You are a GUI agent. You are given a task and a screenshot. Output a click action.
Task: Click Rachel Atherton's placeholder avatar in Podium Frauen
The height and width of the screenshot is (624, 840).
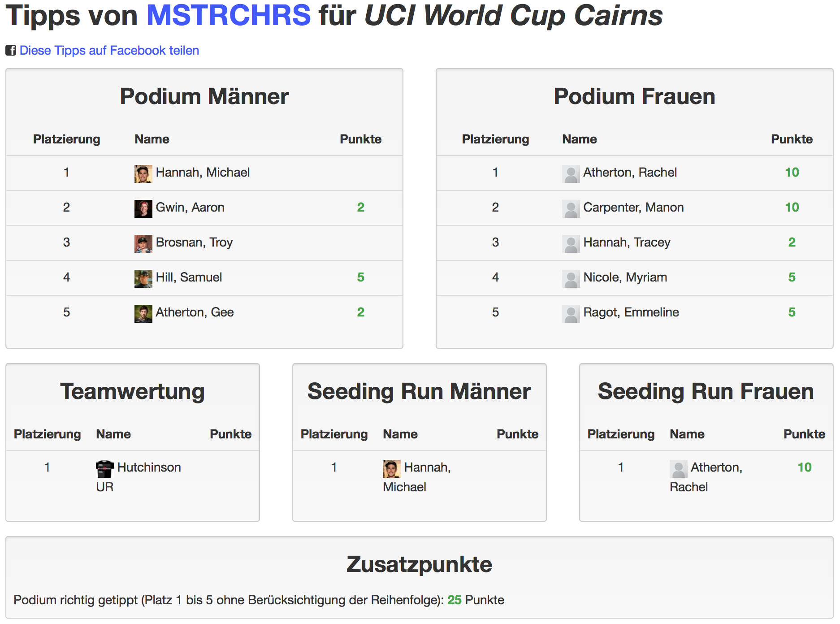571,174
